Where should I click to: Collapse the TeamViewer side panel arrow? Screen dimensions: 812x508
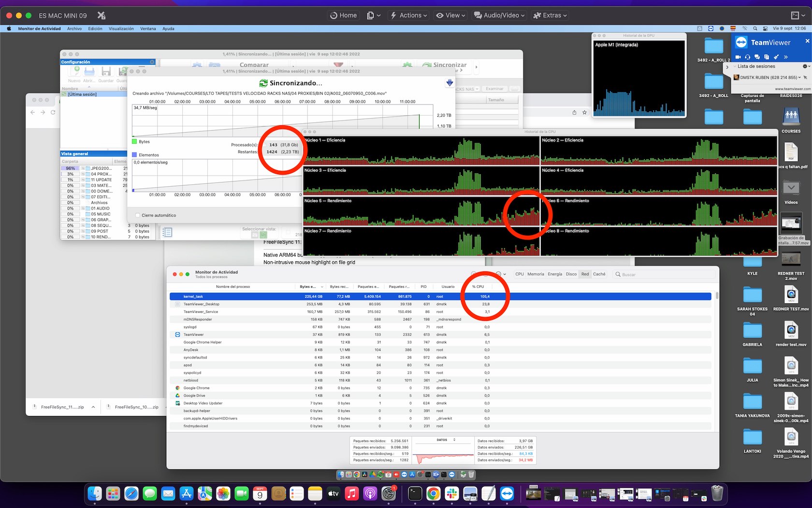click(x=727, y=67)
